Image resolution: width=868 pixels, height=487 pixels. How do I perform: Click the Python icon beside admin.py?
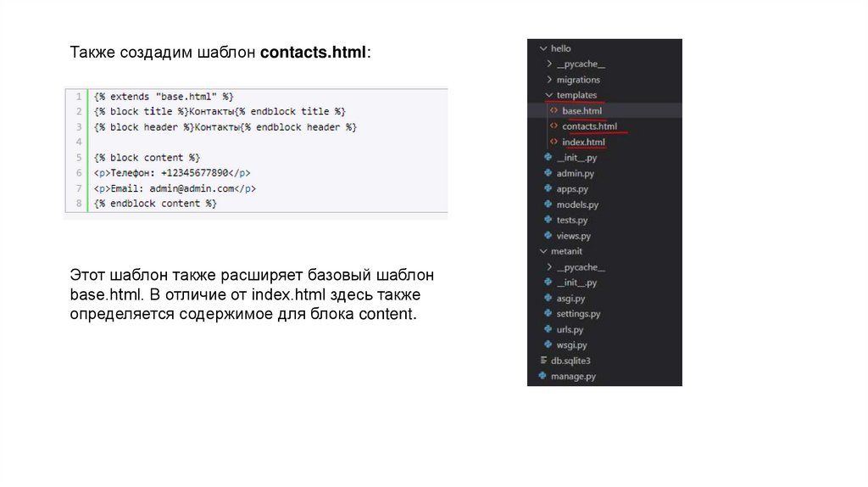point(548,173)
